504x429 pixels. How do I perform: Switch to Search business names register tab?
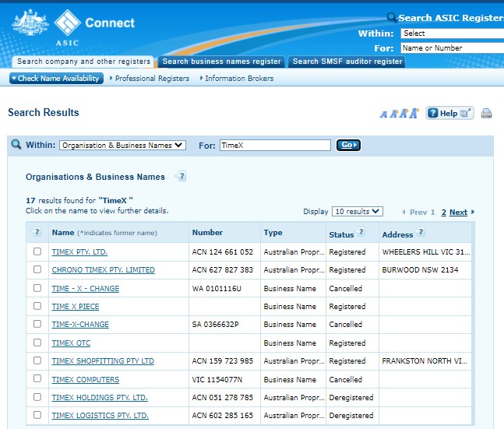pos(221,62)
